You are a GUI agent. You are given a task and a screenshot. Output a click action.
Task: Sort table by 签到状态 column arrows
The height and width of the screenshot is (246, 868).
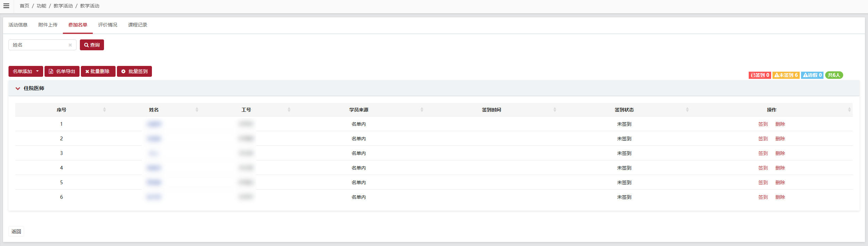click(x=687, y=110)
